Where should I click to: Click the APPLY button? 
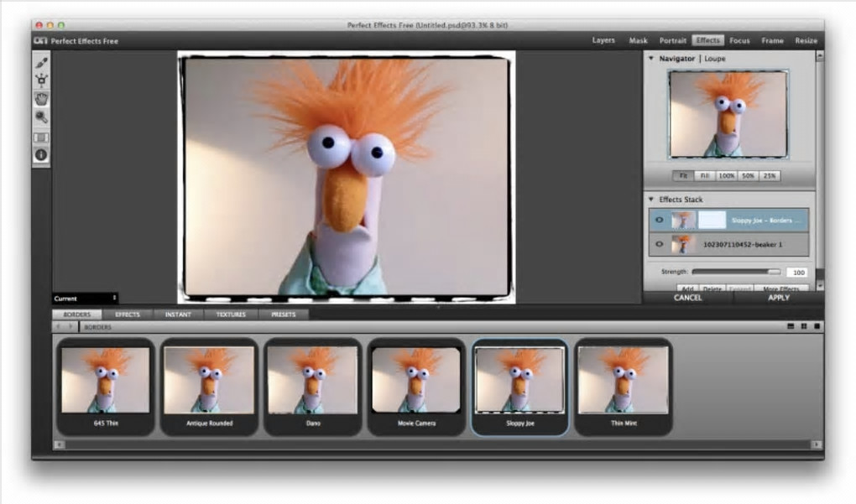pyautogui.click(x=779, y=298)
